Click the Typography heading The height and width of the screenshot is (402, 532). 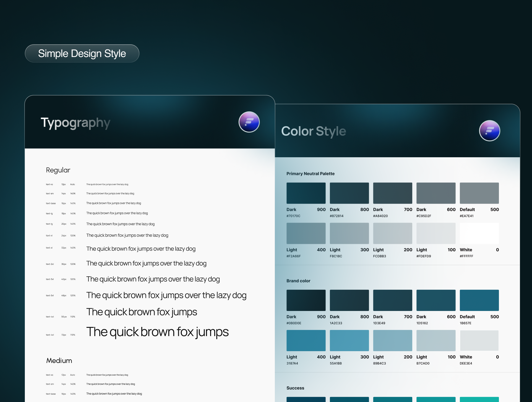click(75, 123)
